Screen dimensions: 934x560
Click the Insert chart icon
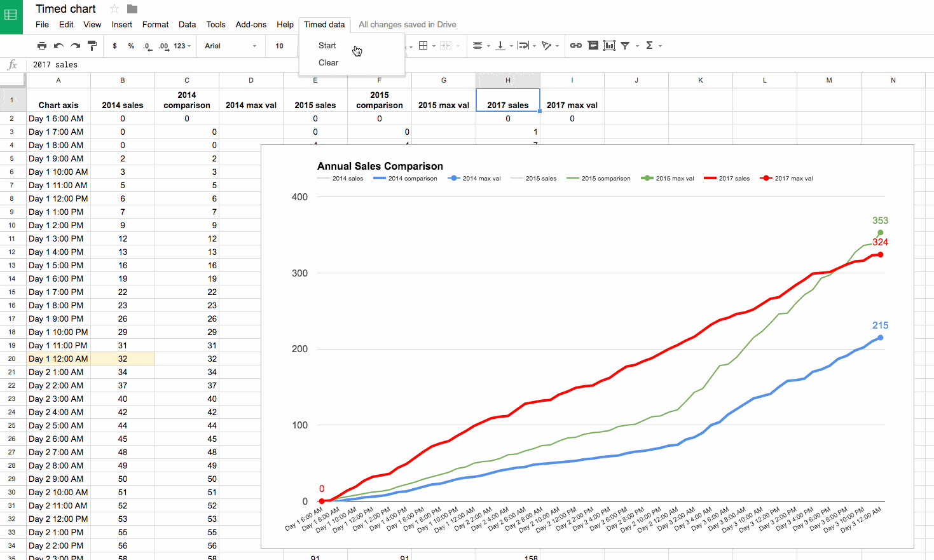click(x=609, y=46)
